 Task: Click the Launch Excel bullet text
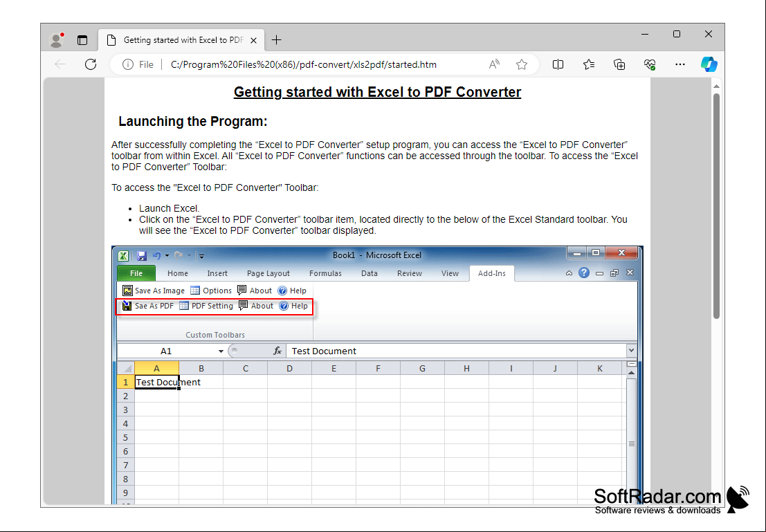click(x=169, y=208)
